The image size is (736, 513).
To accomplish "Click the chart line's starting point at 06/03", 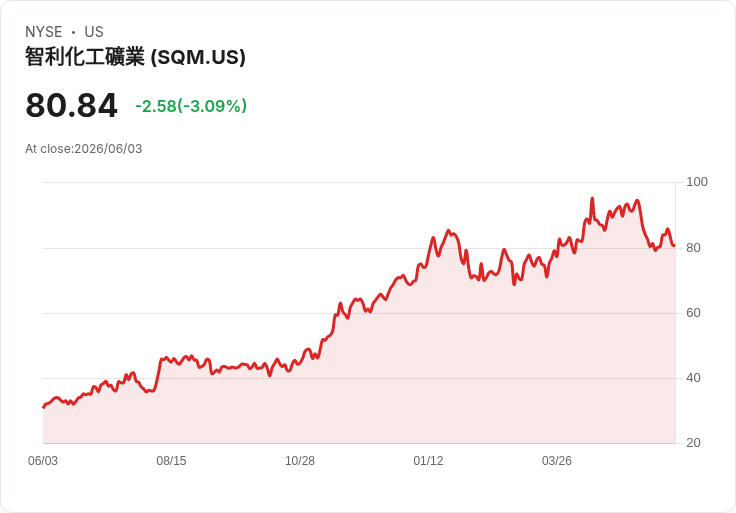I will [x=44, y=407].
